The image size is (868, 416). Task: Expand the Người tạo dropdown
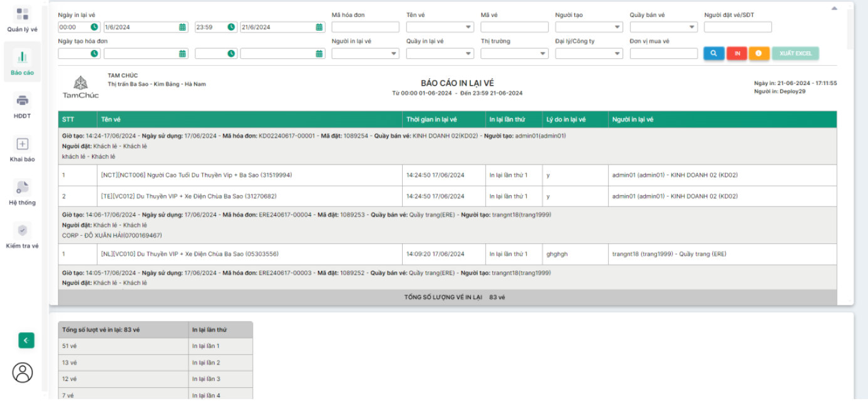click(589, 28)
